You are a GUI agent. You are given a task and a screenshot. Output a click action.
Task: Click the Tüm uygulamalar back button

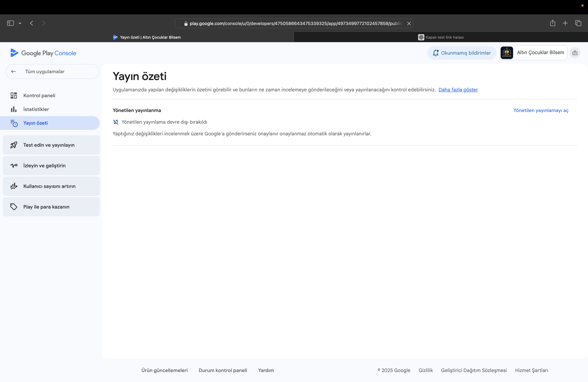[x=52, y=72]
